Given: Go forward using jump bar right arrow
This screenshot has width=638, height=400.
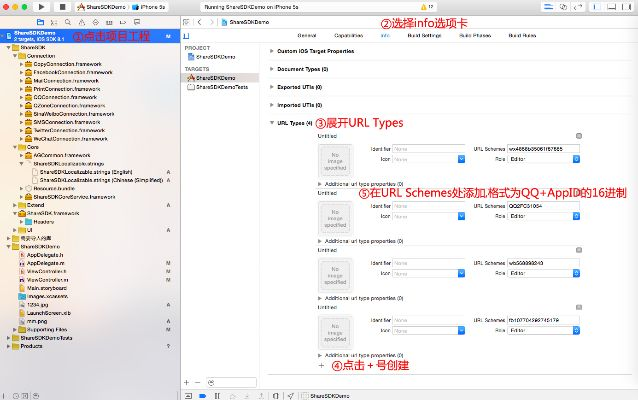Looking at the screenshot, I should (209, 21).
